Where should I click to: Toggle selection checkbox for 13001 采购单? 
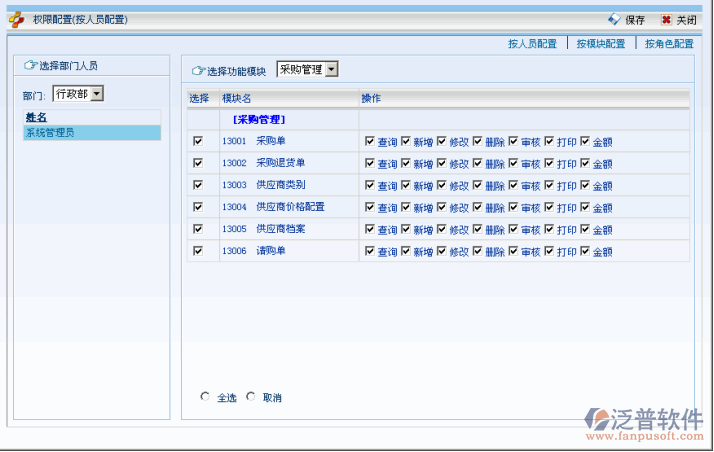click(x=198, y=141)
